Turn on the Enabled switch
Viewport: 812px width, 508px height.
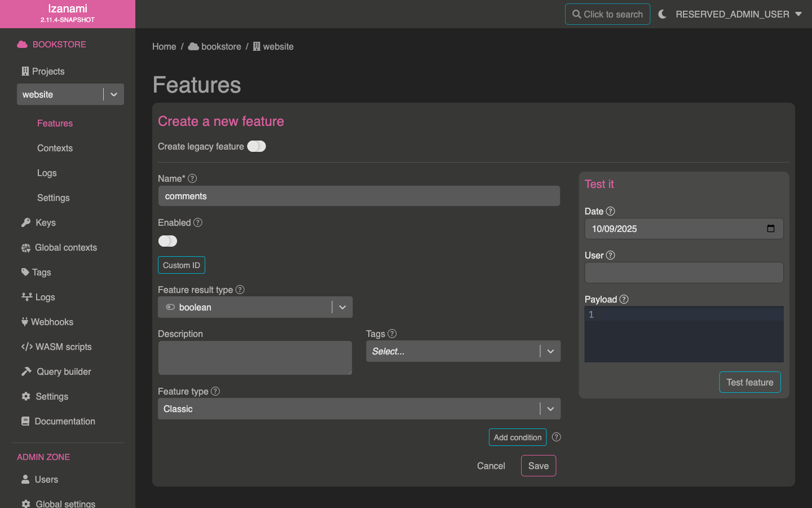[167, 241]
